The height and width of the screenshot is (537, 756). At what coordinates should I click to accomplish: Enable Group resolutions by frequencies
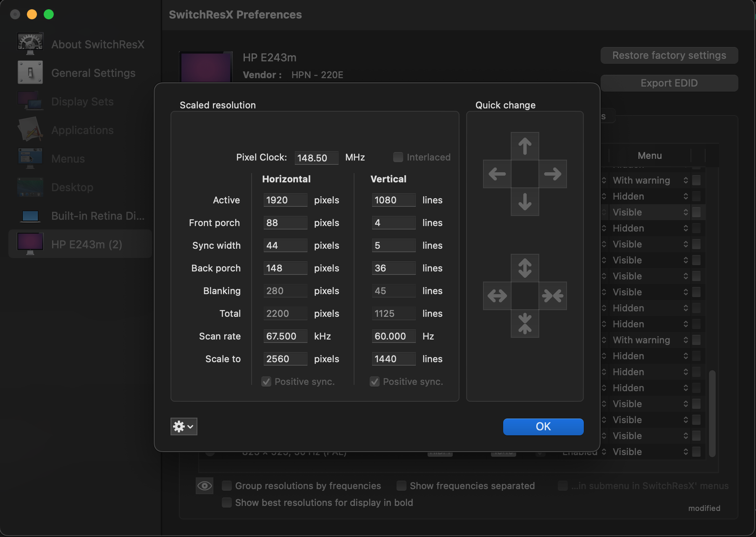click(227, 486)
